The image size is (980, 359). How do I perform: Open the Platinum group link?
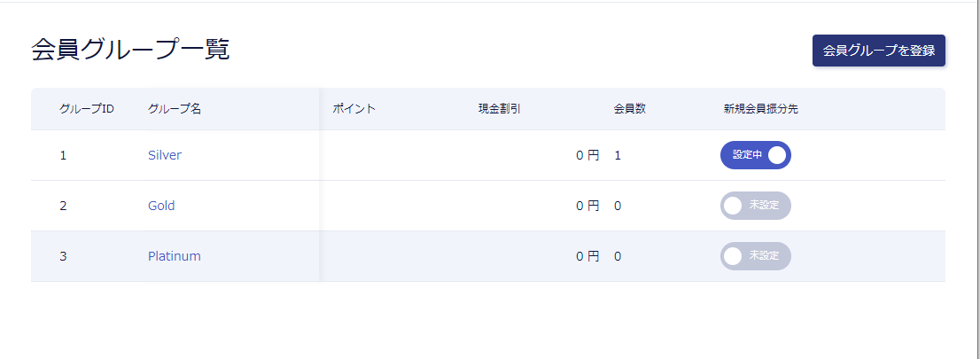(175, 256)
